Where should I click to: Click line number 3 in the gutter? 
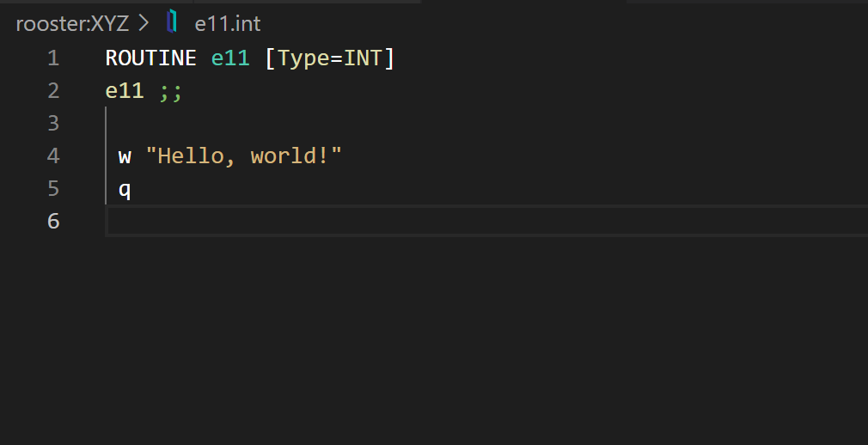53,124
